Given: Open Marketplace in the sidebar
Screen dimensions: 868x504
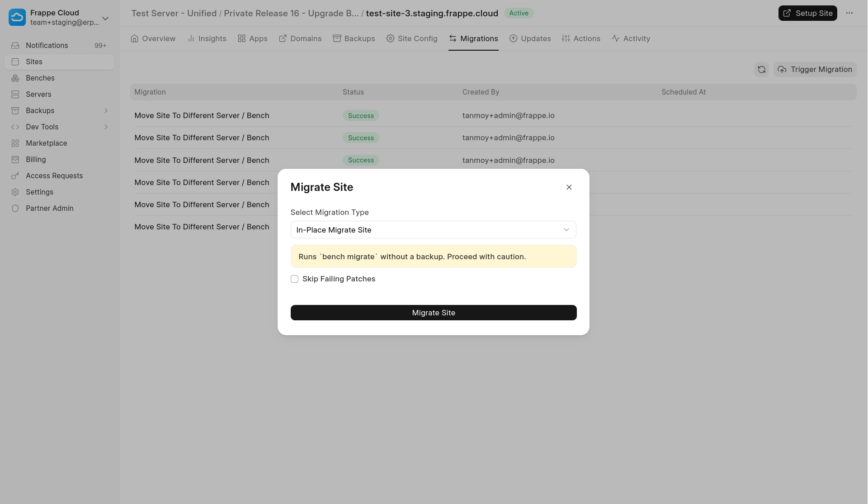Looking at the screenshot, I should tap(46, 143).
